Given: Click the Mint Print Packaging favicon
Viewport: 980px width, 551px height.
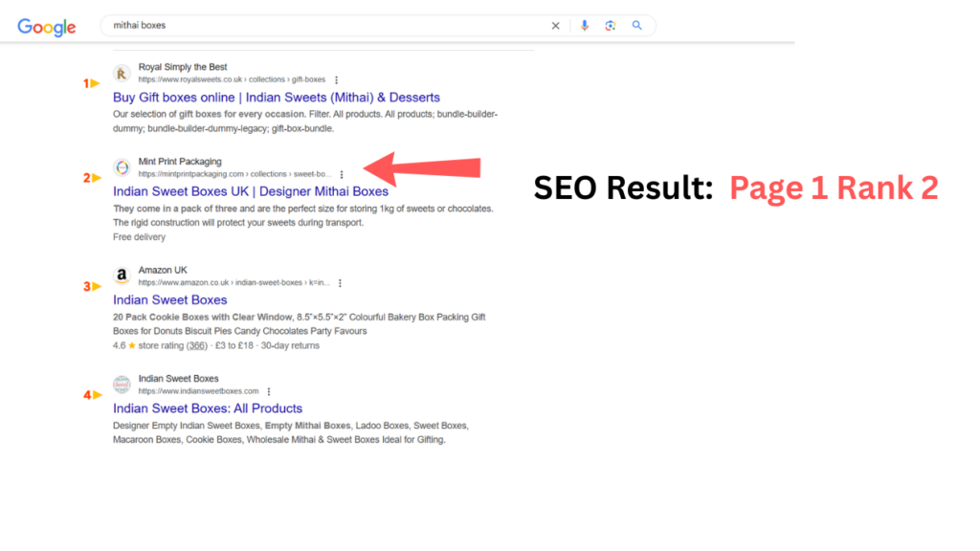Looking at the screenshot, I should 122,167.
